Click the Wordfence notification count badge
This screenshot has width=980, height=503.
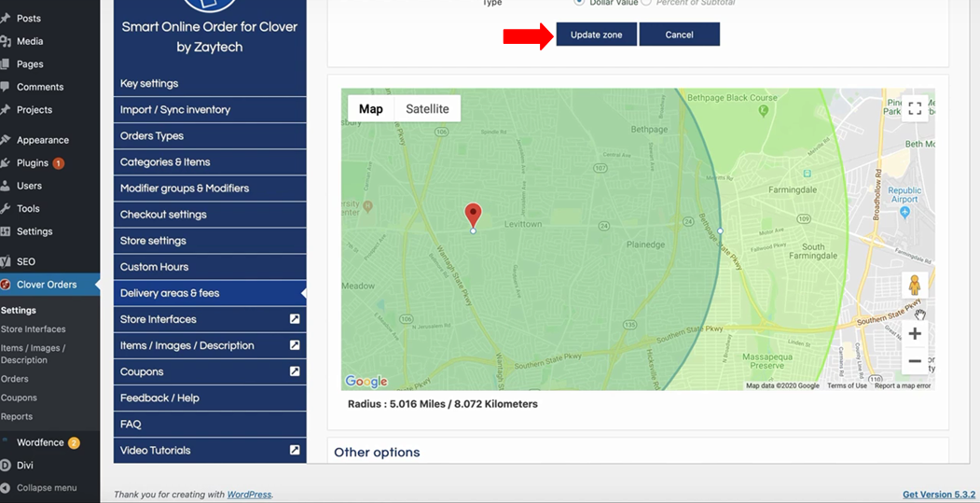point(74,443)
